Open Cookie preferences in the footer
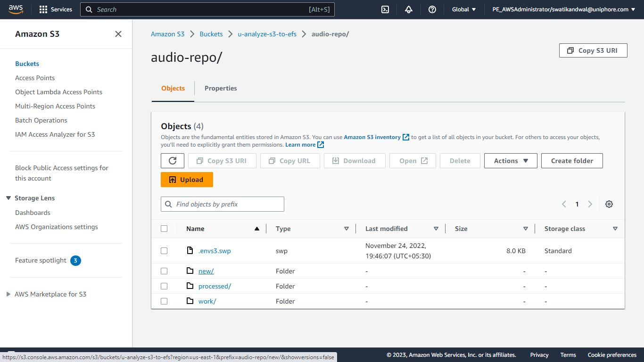 click(x=612, y=355)
